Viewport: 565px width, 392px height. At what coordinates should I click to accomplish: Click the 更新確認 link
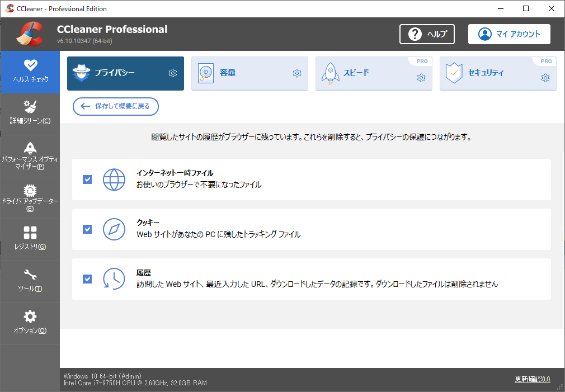533,379
